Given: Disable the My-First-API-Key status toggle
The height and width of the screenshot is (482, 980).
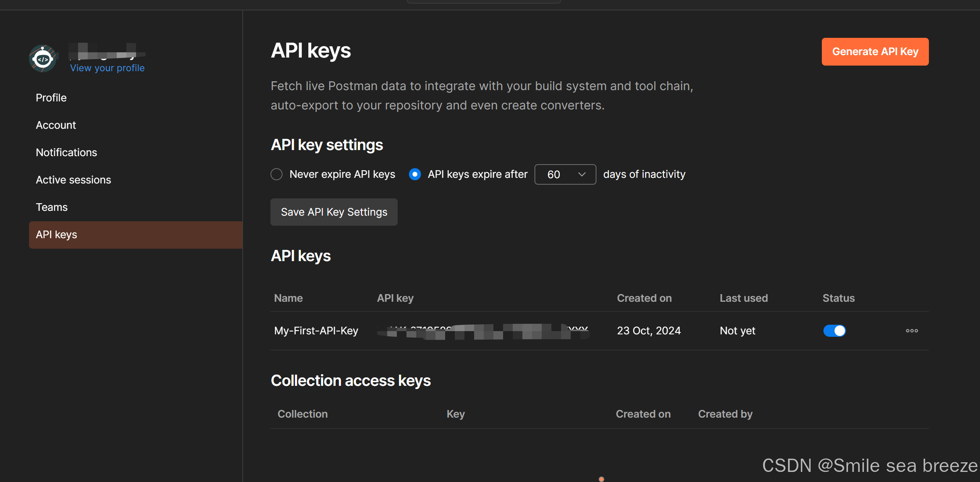Looking at the screenshot, I should (835, 330).
